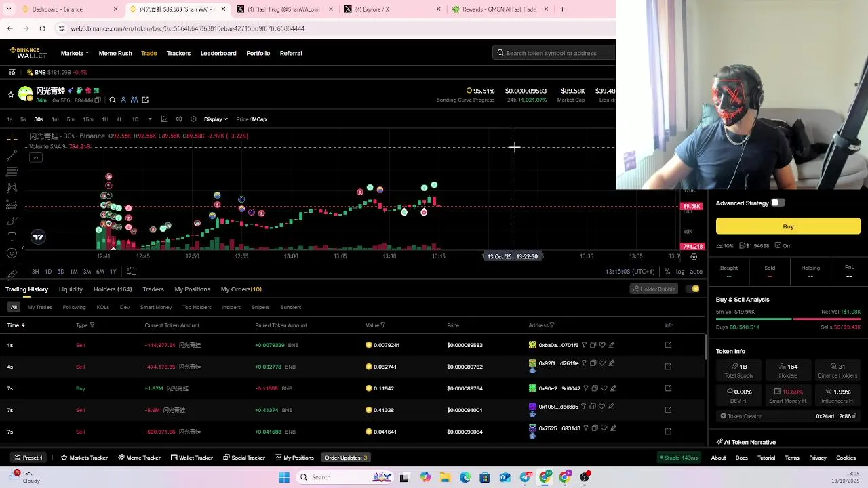Open Leaderboard in top navigation
Viewport: 868px width, 488px height.
218,53
